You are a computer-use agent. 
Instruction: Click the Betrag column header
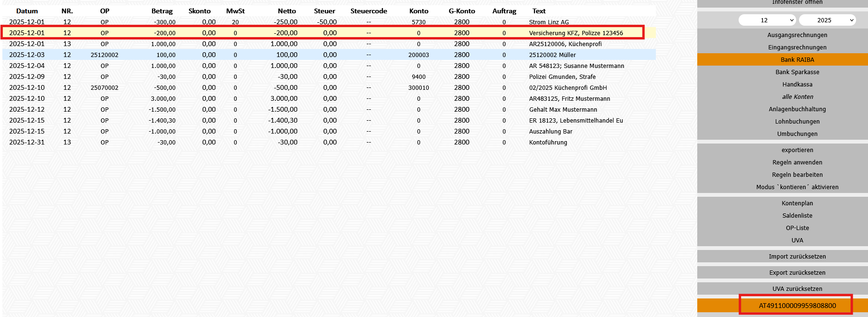point(162,11)
